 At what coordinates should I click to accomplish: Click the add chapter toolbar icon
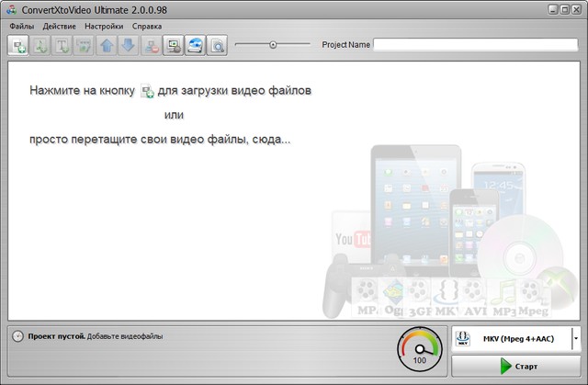pyautogui.click(x=85, y=45)
